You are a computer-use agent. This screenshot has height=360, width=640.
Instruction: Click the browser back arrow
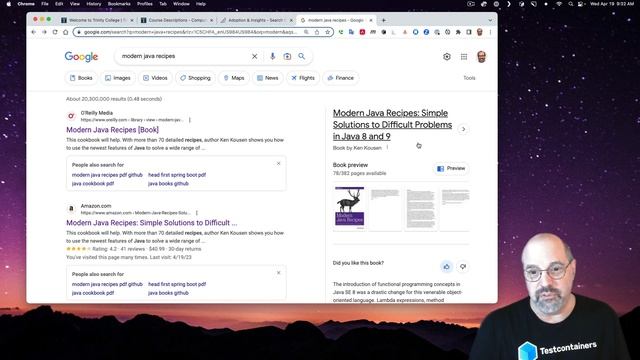tap(33, 32)
